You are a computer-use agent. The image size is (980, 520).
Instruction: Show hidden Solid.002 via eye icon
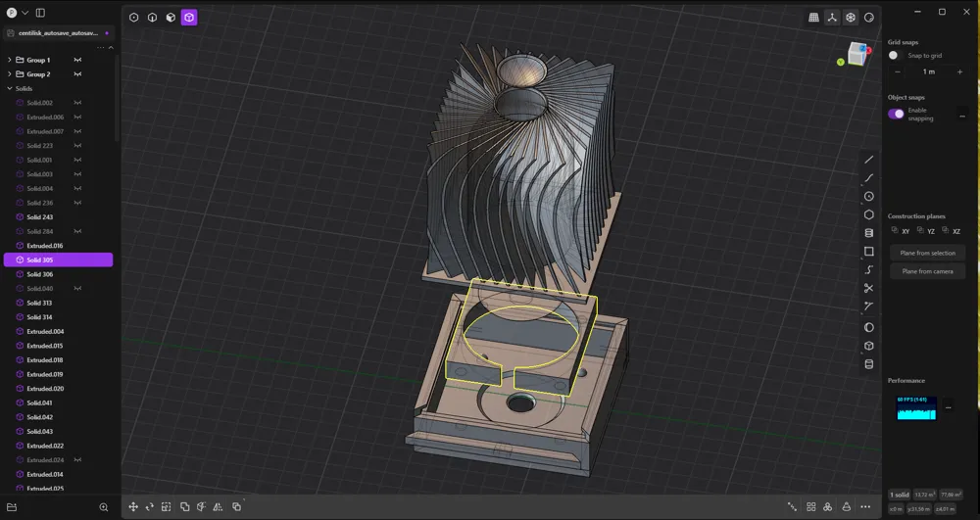[x=77, y=103]
